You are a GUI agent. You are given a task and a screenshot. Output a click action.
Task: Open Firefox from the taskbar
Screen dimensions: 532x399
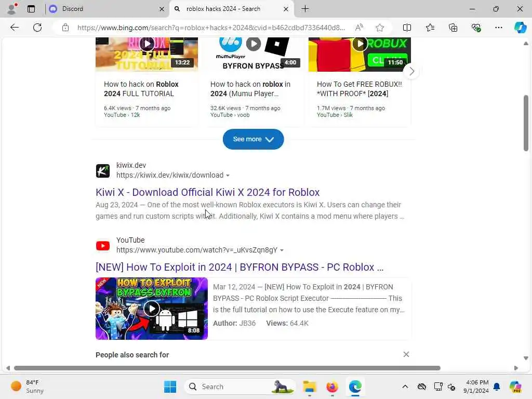[332, 387]
